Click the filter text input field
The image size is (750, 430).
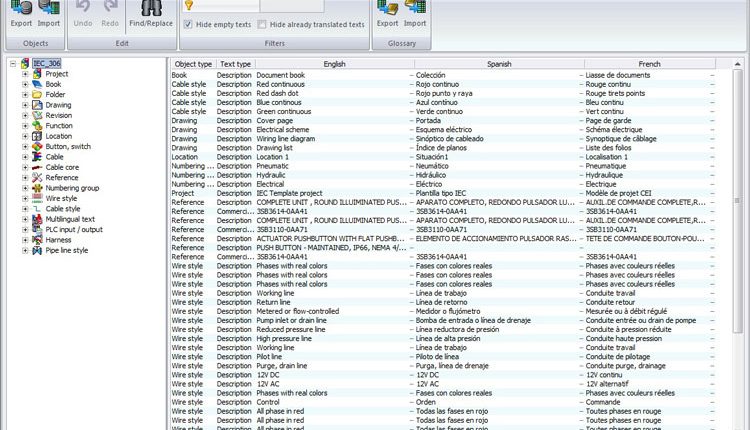click(227, 5)
